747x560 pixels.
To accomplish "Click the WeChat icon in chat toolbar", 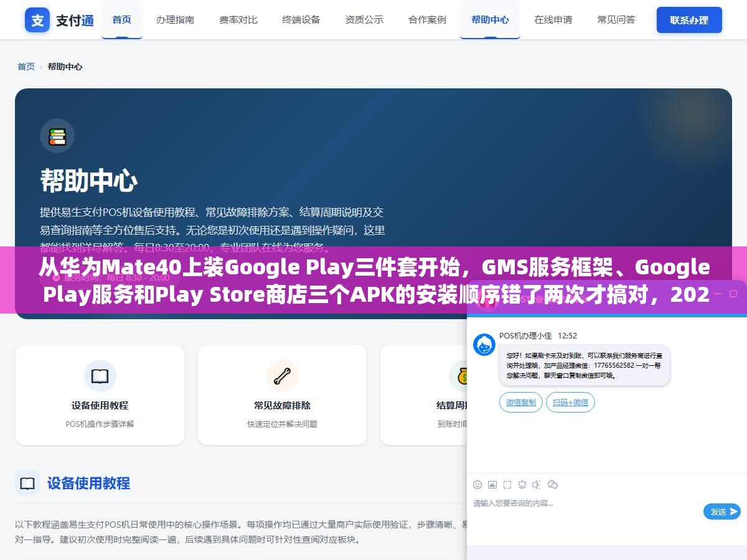I will pyautogui.click(x=553, y=484).
